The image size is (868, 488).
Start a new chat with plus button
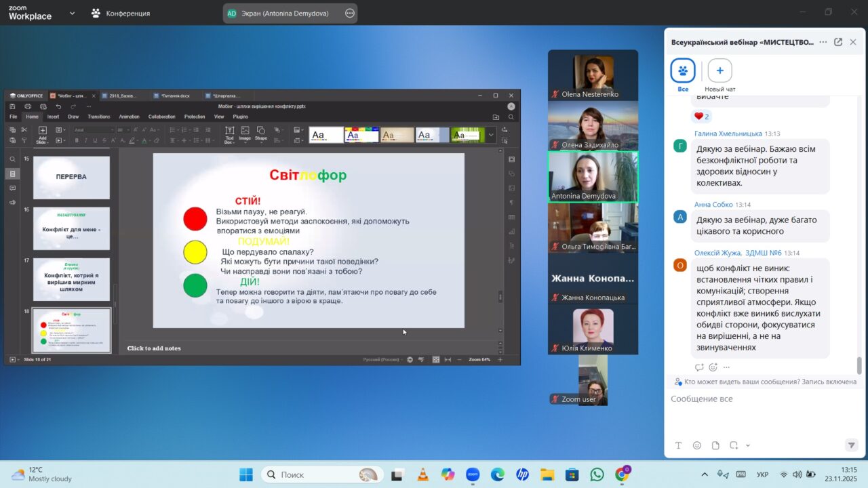(x=719, y=70)
